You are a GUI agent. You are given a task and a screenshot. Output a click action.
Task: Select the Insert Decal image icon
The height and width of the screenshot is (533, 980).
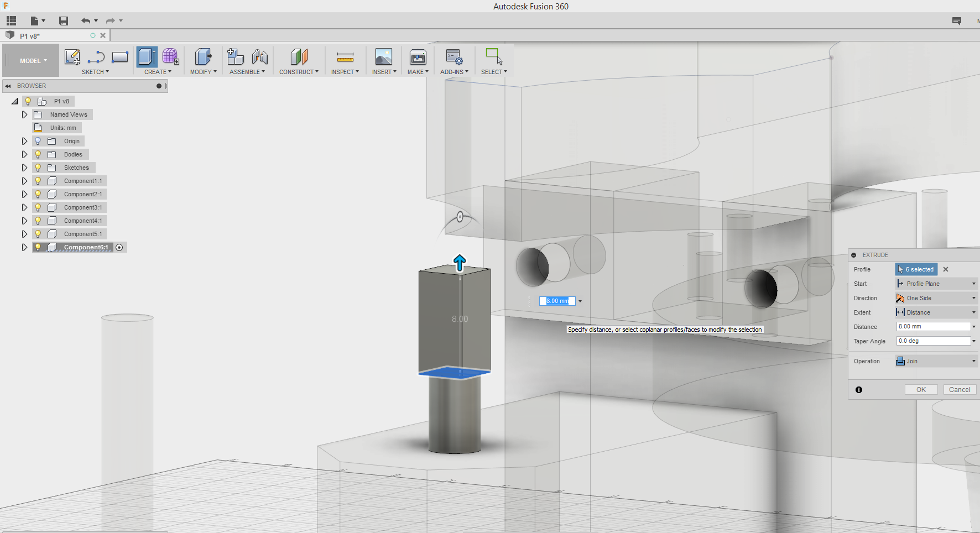point(384,56)
